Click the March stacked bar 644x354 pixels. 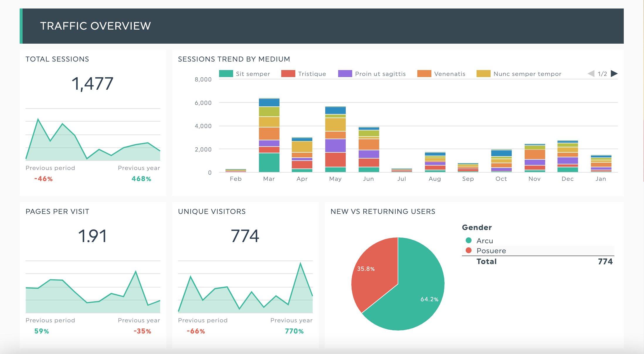pos(269,135)
